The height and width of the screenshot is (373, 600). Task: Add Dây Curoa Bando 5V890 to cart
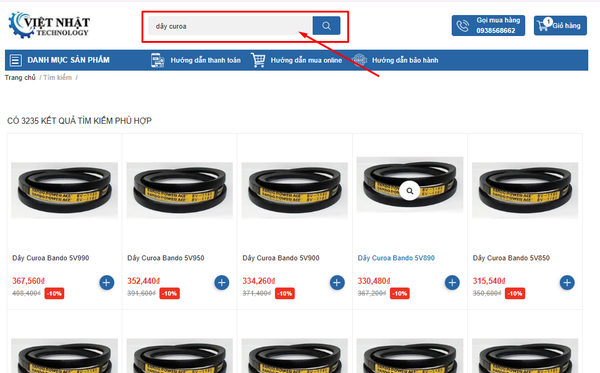point(452,283)
